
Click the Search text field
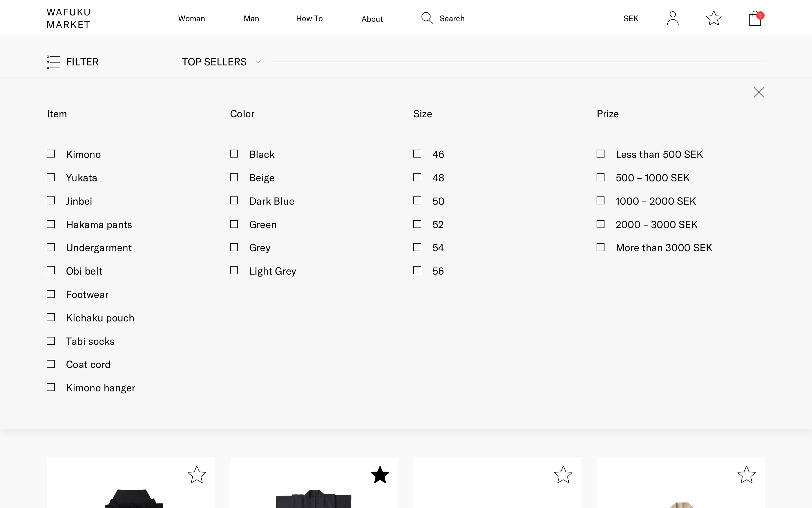(x=452, y=18)
